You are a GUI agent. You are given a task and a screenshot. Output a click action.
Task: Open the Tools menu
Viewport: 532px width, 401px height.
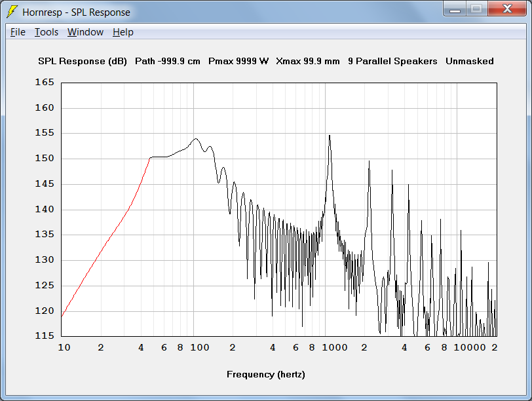pos(47,32)
